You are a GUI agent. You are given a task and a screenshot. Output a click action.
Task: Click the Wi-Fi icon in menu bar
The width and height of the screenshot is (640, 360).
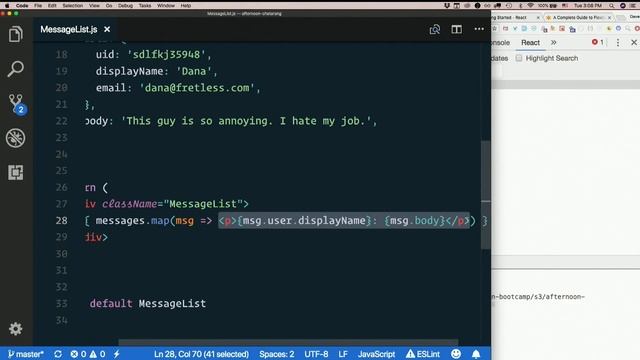click(x=530, y=6)
